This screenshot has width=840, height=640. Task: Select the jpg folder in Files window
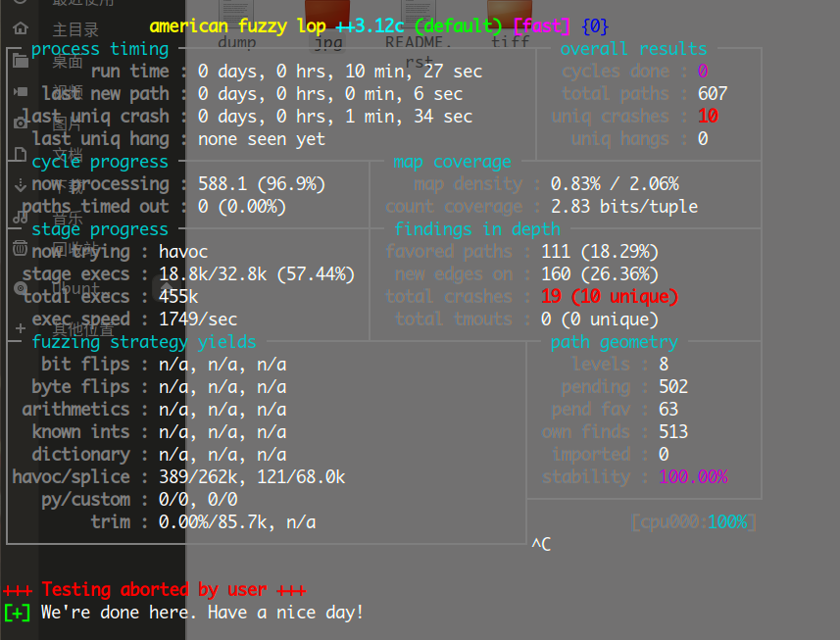tap(327, 25)
